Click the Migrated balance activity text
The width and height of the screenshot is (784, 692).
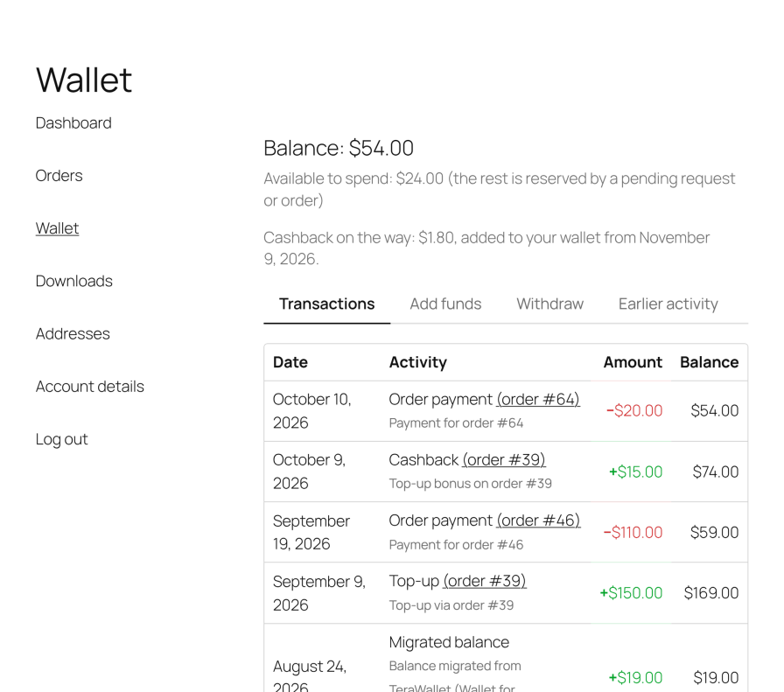click(449, 642)
